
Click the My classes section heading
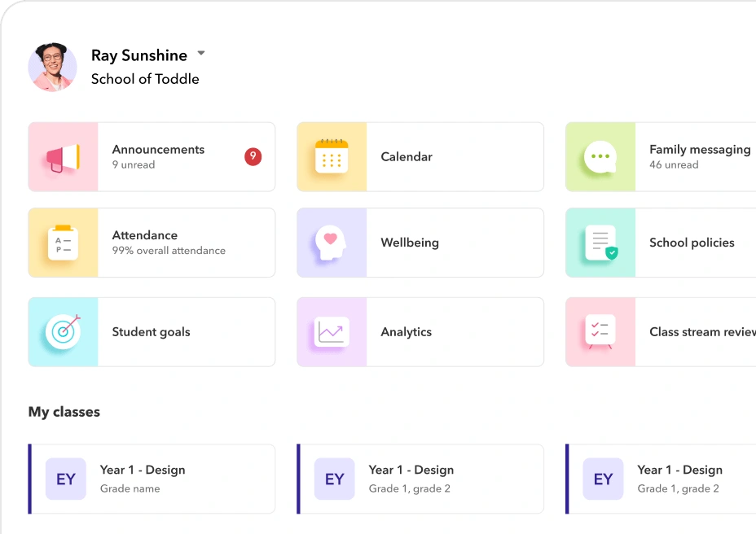pos(64,412)
